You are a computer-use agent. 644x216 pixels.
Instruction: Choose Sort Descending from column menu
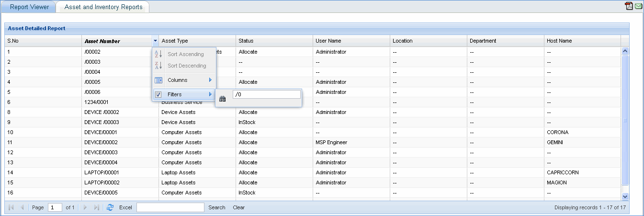click(187, 66)
